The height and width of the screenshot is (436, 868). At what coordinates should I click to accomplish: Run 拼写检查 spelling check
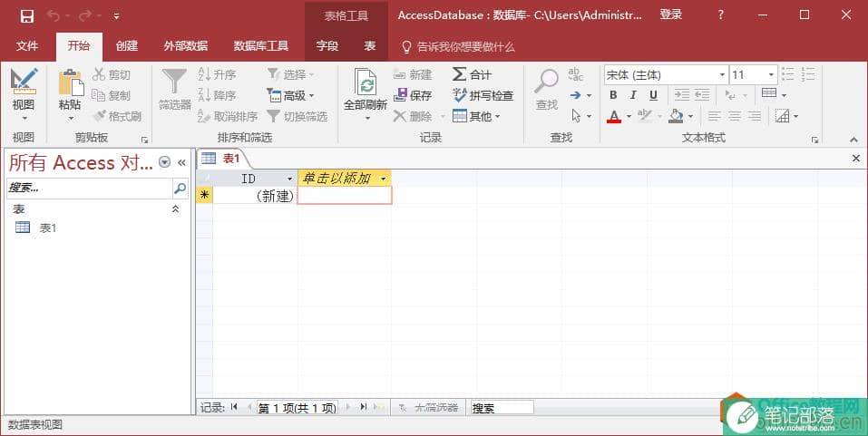[x=483, y=95]
